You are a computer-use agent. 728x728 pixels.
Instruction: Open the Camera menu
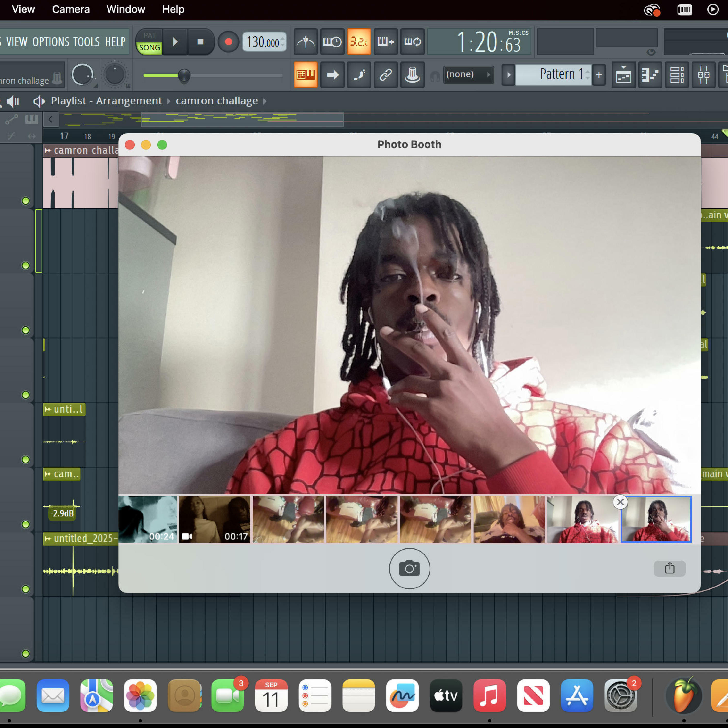coord(71,9)
